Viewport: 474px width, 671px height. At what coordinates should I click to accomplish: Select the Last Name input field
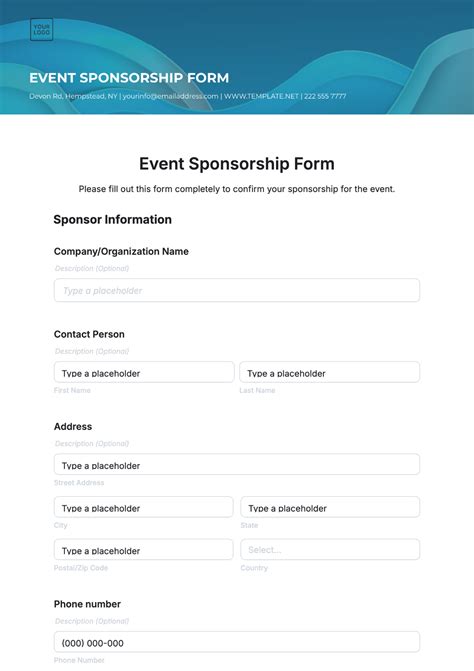click(329, 372)
